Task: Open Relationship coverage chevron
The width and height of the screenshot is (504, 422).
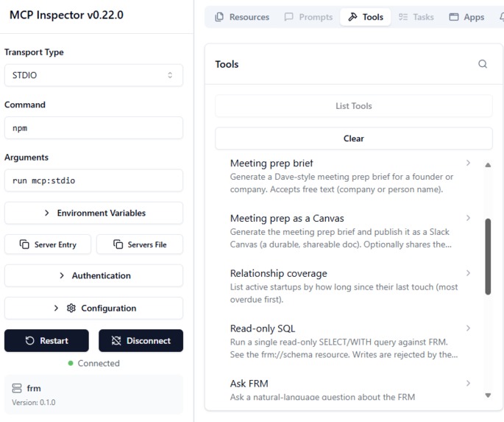Action: [469, 273]
